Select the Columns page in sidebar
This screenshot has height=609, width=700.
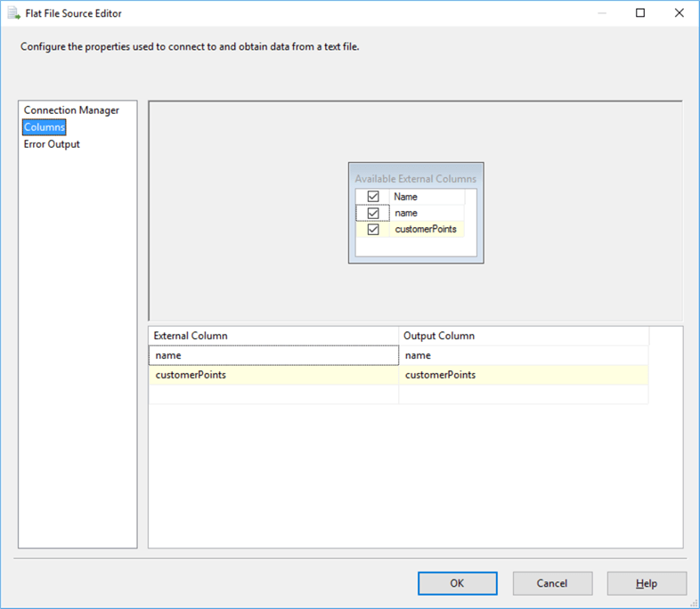[x=45, y=127]
